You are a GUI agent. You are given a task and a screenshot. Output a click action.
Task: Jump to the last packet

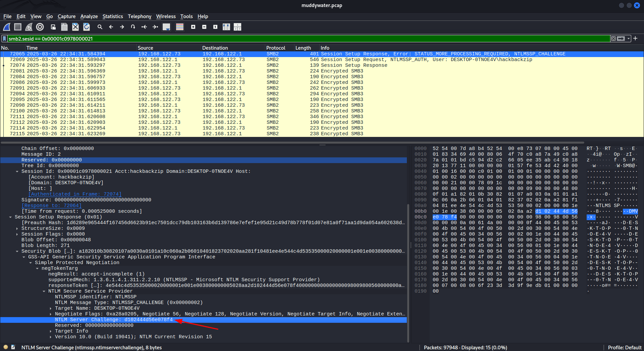click(x=155, y=27)
